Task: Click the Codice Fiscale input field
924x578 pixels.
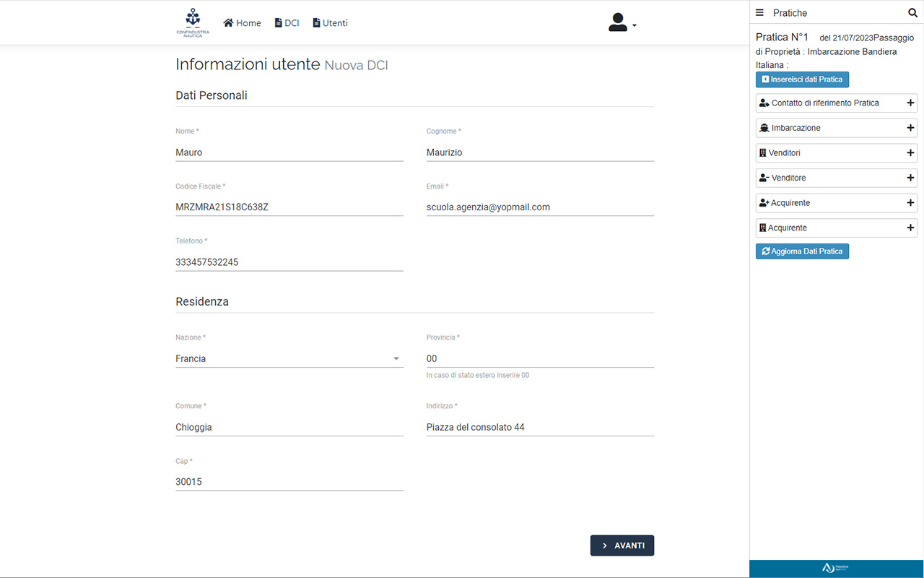Action: coord(289,207)
